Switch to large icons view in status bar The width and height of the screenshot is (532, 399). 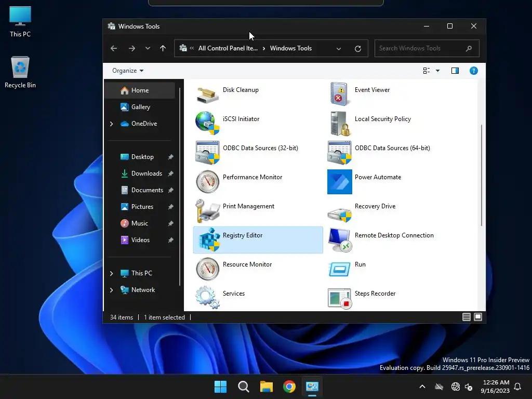pos(478,317)
